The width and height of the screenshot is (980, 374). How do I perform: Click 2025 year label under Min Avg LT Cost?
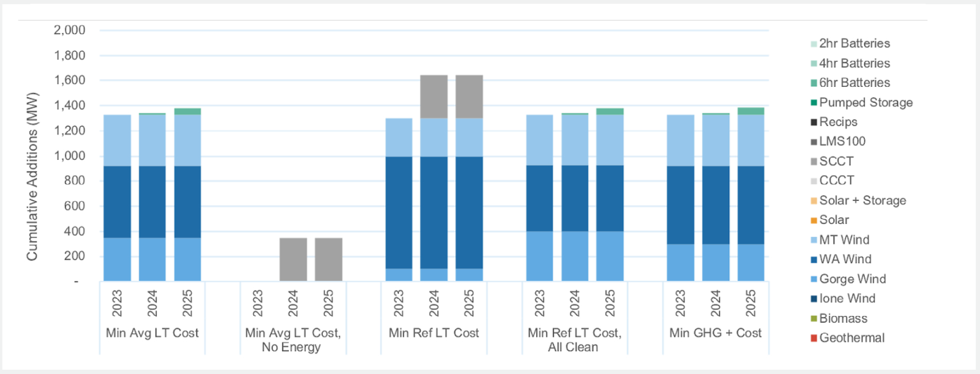pos(187,303)
